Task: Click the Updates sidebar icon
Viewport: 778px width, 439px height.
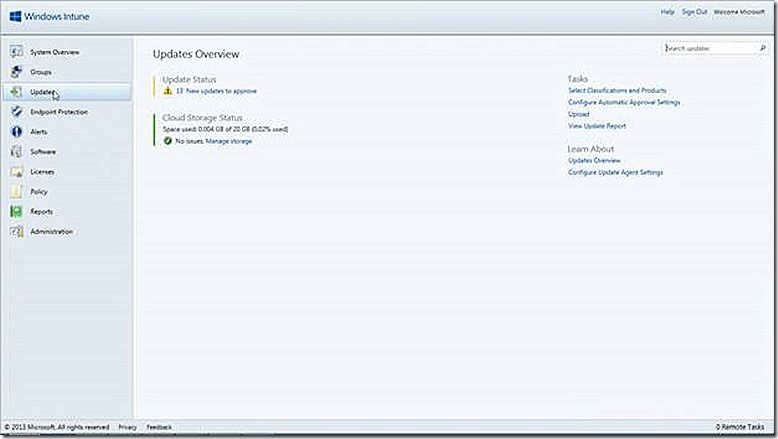Action: tap(16, 92)
